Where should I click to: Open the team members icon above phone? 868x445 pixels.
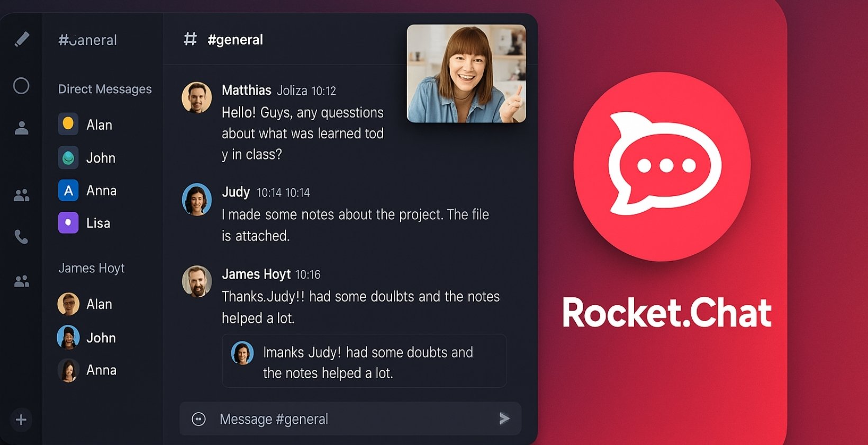[x=22, y=195]
